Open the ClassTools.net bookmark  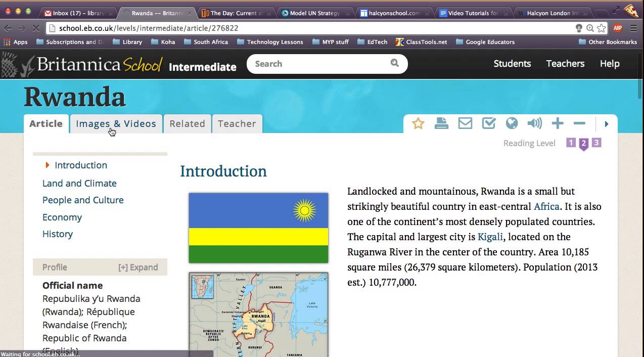click(x=422, y=42)
